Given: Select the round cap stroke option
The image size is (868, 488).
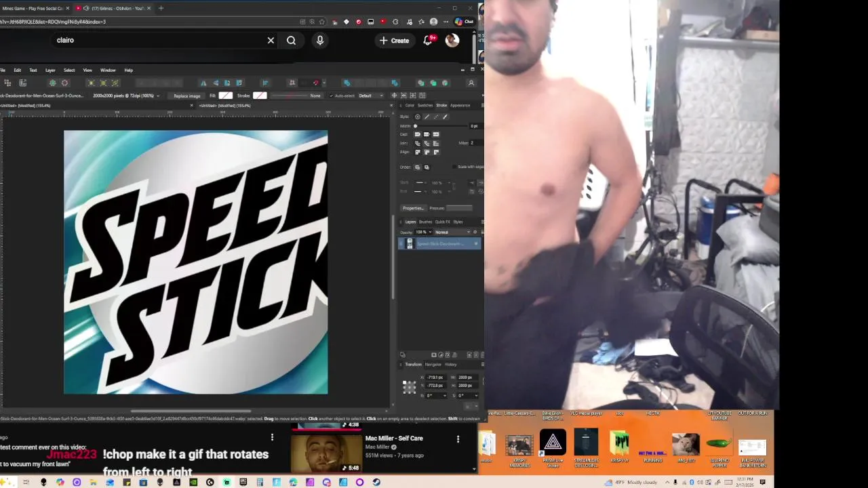Looking at the screenshot, I should tap(418, 134).
